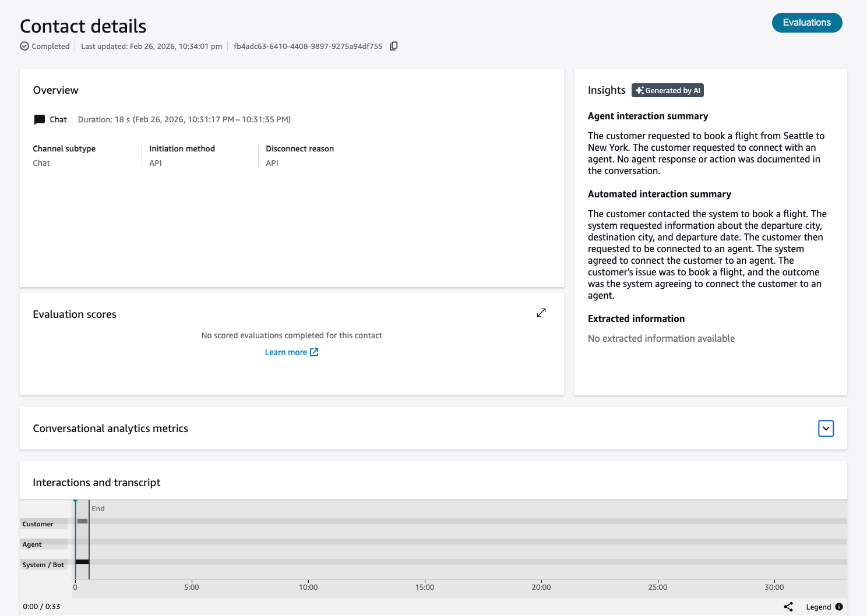Click the End marker on timeline
Viewport: 867px width, 616px height.
(x=98, y=508)
